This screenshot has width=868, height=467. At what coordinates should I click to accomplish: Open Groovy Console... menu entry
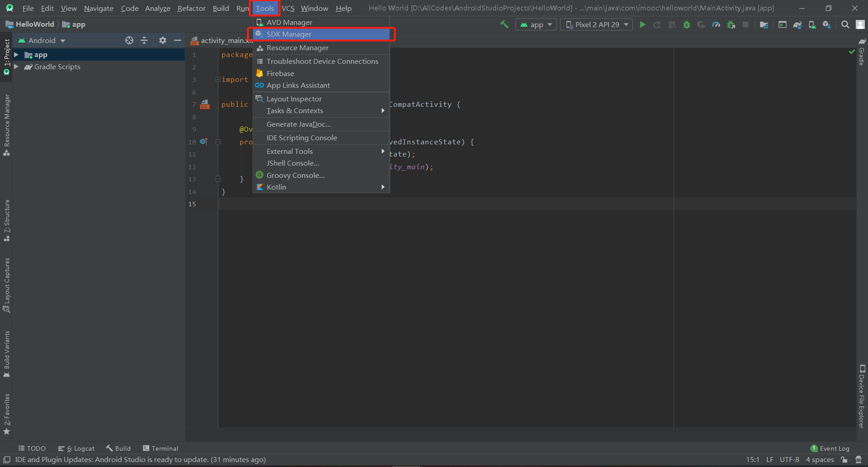tap(321, 175)
